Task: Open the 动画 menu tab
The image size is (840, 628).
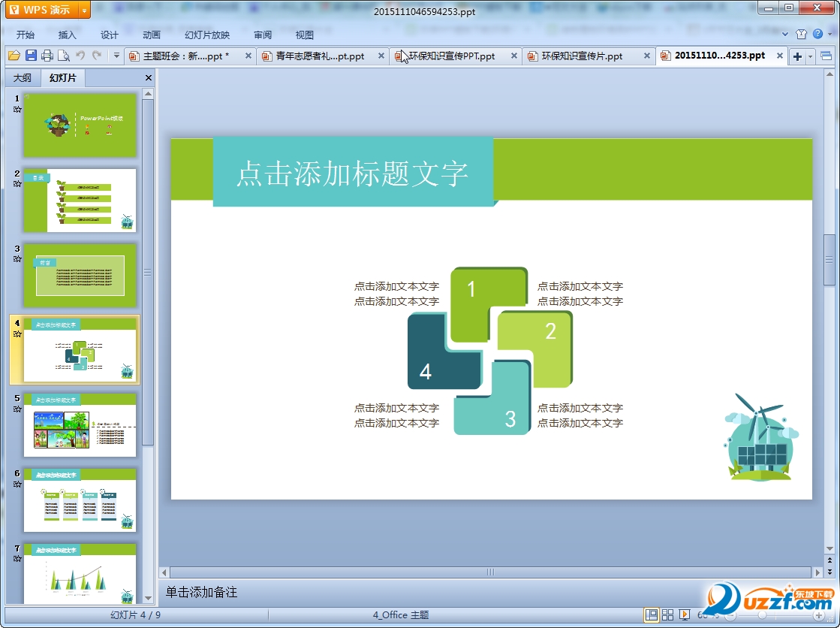Action: point(152,35)
